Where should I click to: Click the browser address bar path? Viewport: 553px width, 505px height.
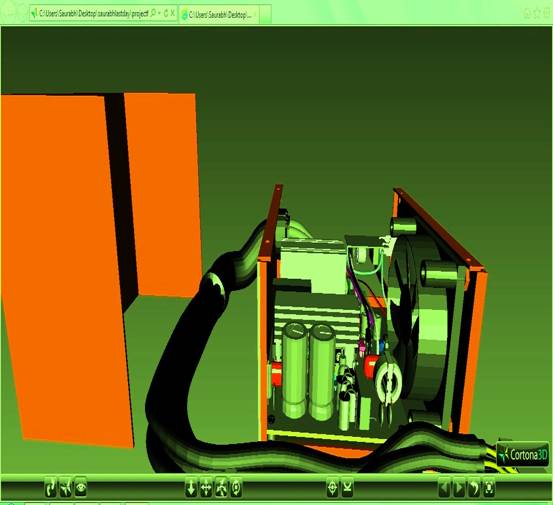(x=93, y=14)
